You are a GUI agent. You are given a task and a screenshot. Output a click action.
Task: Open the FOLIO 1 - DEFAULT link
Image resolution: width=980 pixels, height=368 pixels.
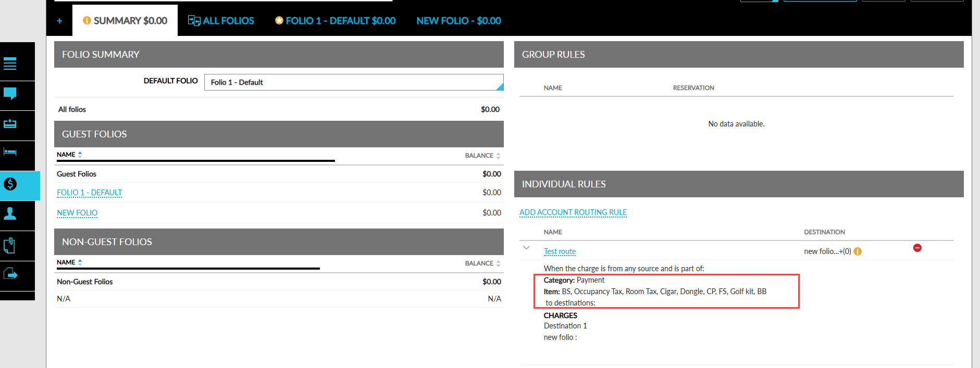tap(89, 193)
